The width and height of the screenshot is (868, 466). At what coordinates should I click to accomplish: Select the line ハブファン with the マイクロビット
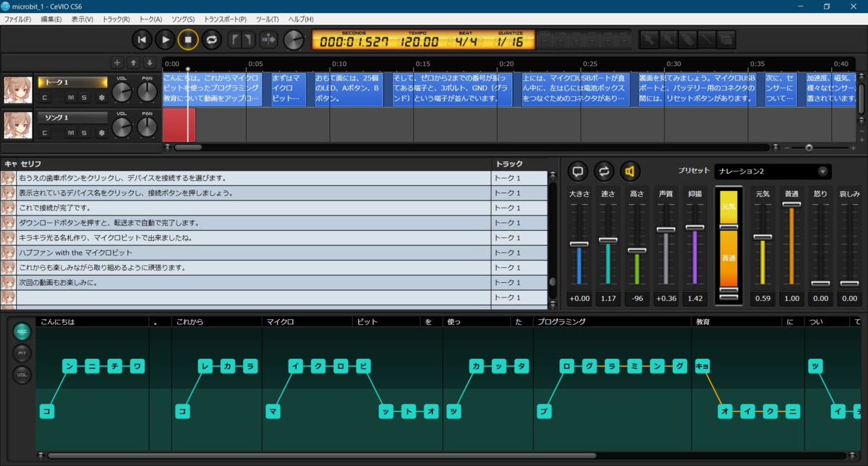(254, 253)
